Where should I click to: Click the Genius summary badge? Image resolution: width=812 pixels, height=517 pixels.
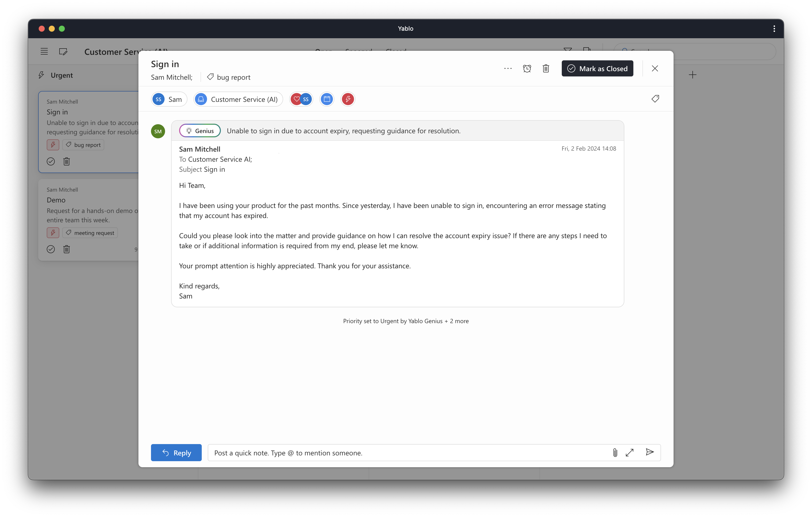pos(200,131)
